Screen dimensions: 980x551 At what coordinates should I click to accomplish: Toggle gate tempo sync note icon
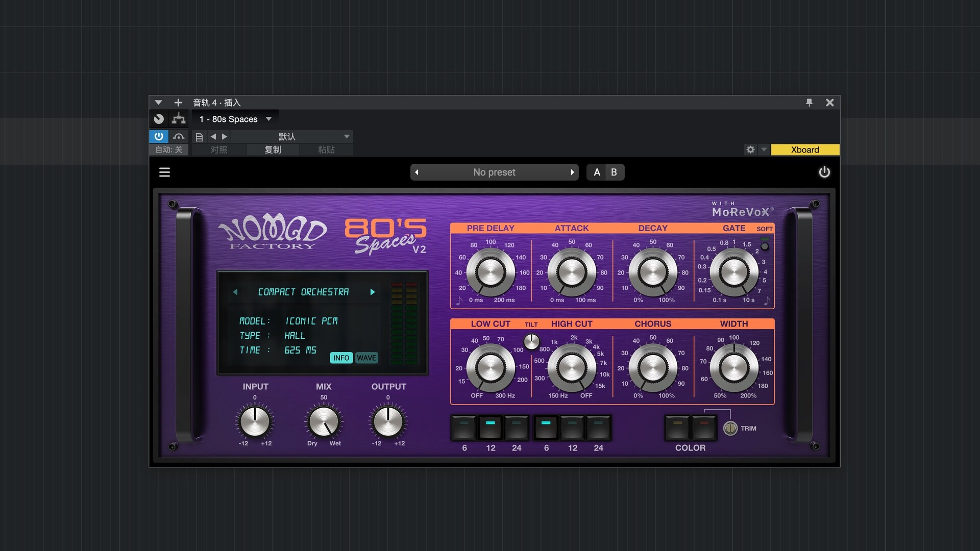click(x=767, y=301)
